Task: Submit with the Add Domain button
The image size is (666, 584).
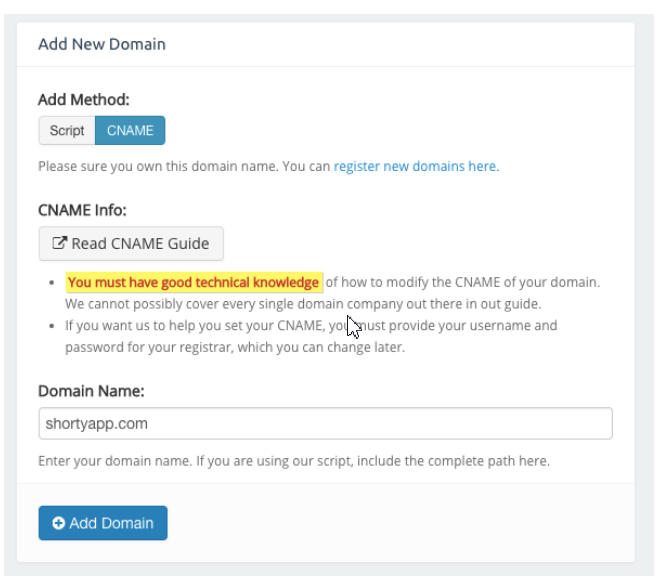Action: coord(103,523)
